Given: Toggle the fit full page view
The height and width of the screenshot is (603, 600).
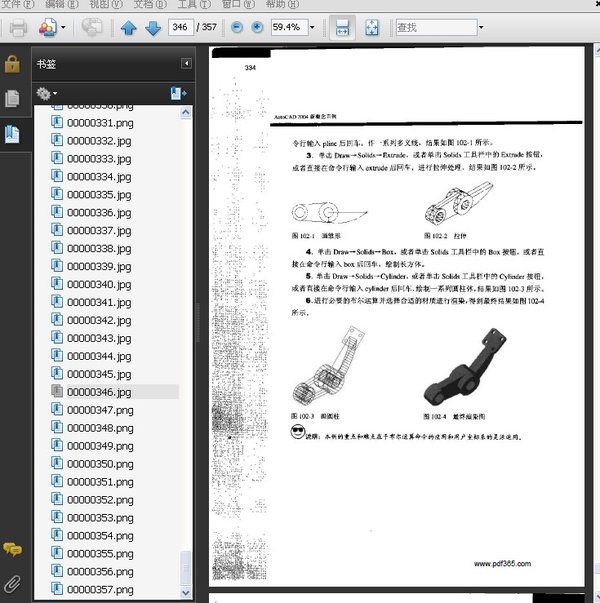Looking at the screenshot, I should click(x=372, y=28).
